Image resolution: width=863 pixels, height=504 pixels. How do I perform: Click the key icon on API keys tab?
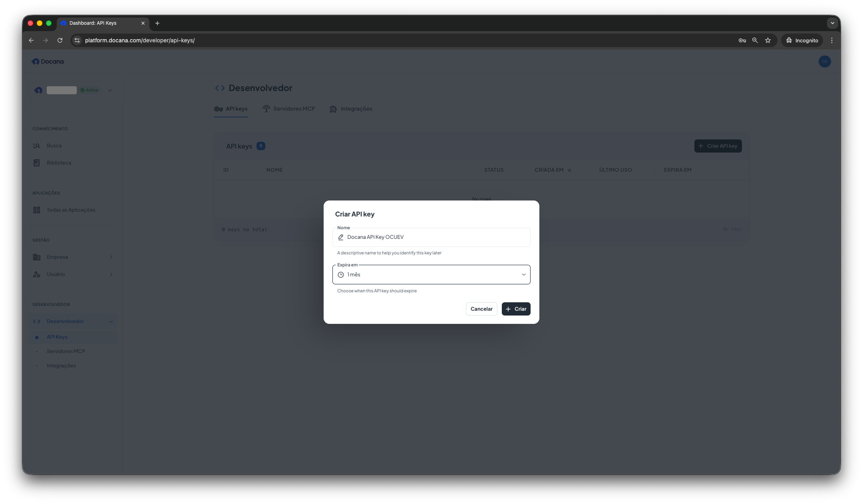point(219,109)
